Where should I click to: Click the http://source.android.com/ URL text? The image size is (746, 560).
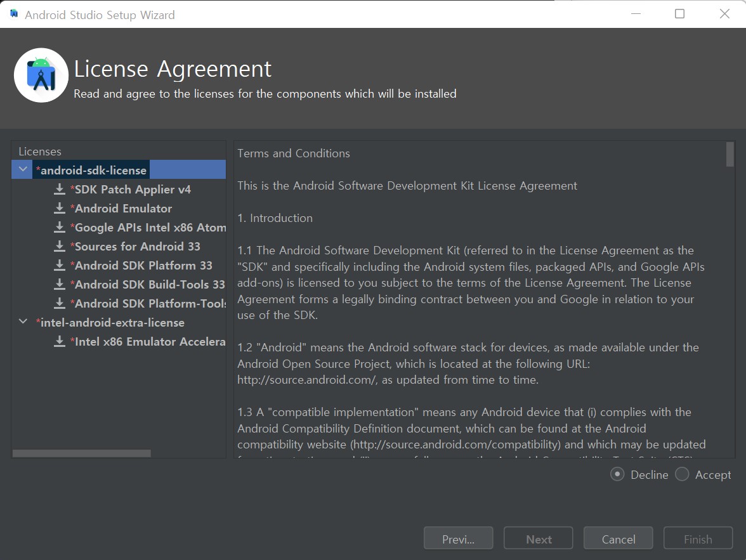coord(307,380)
